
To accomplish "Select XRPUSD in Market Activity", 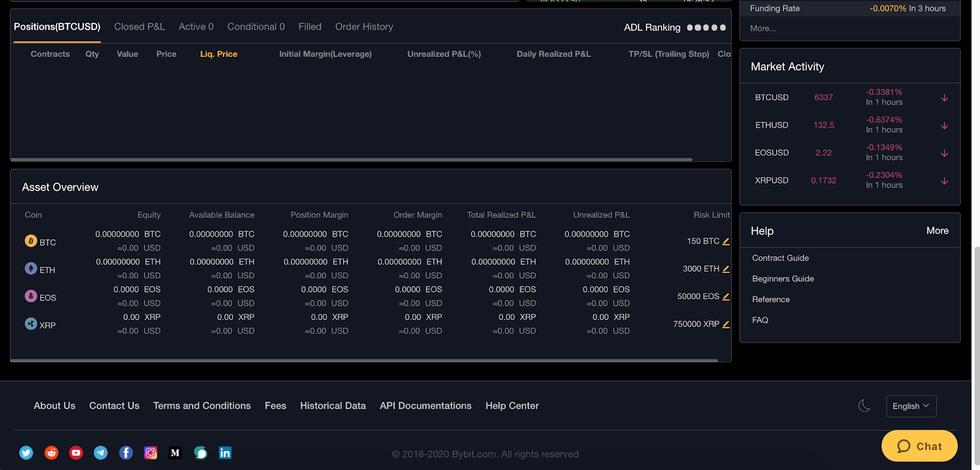I will tap(772, 180).
